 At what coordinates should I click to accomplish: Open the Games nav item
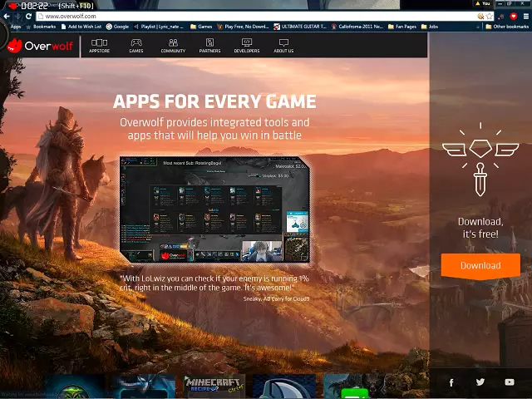136,46
